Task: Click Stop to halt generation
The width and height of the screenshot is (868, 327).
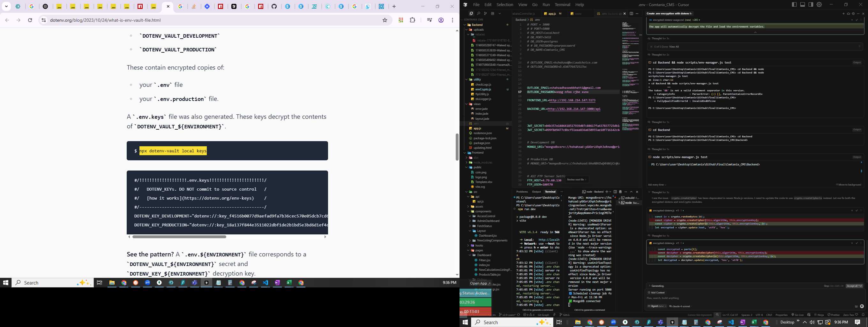Action: pyautogui.click(x=833, y=286)
